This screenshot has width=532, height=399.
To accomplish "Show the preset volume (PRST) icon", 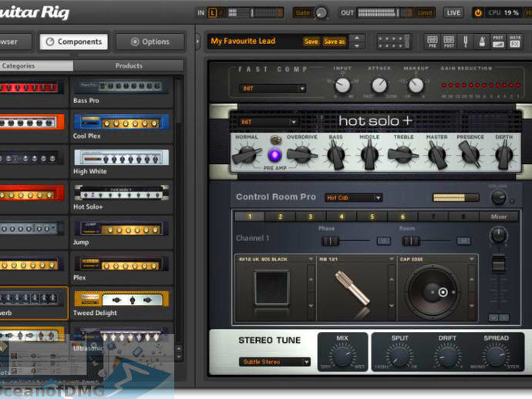I will click(x=498, y=42).
